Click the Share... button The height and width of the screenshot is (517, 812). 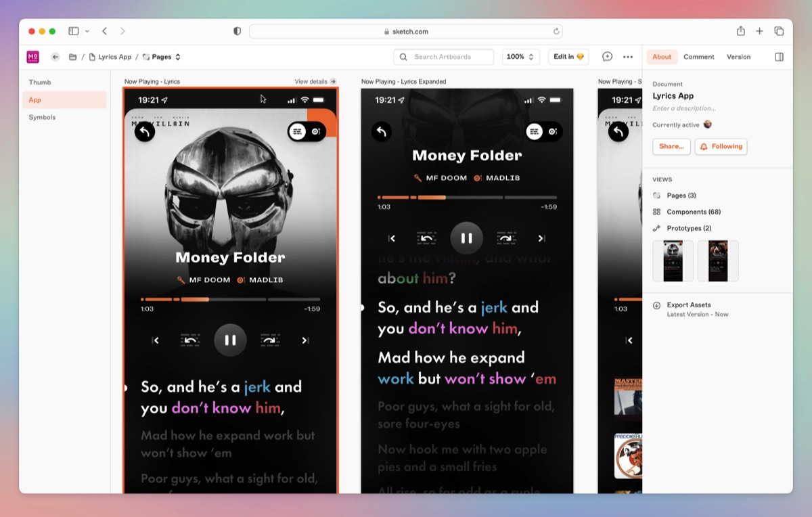tap(671, 146)
